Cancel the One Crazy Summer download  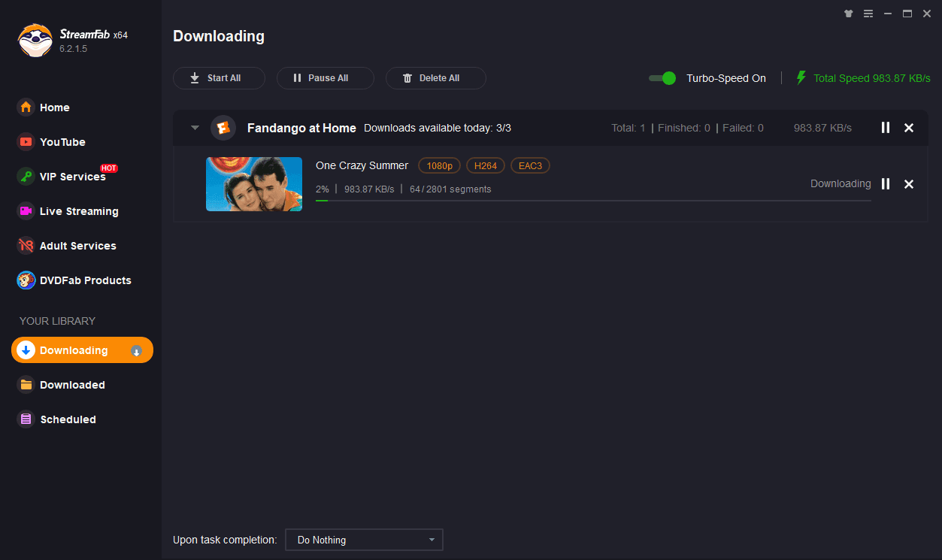point(909,184)
